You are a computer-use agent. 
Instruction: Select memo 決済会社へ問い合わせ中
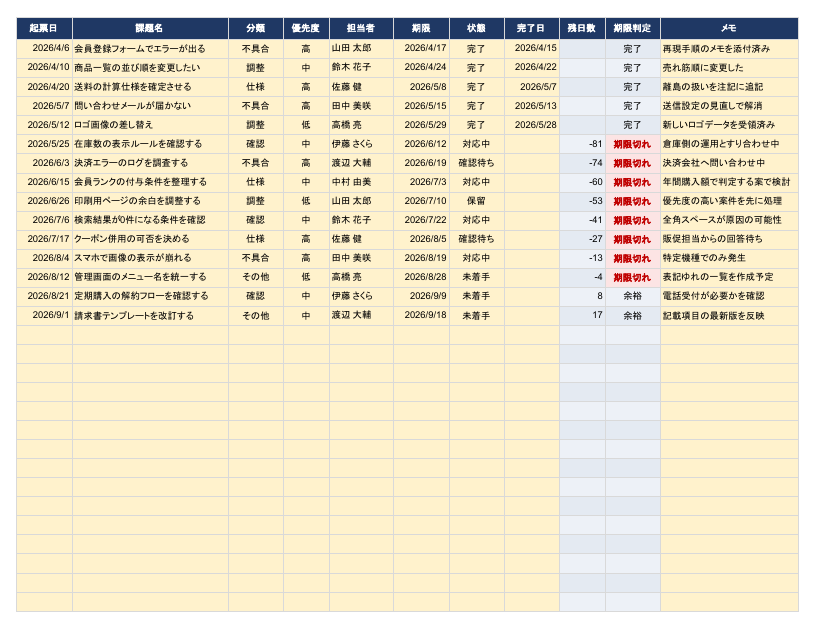tap(729, 163)
